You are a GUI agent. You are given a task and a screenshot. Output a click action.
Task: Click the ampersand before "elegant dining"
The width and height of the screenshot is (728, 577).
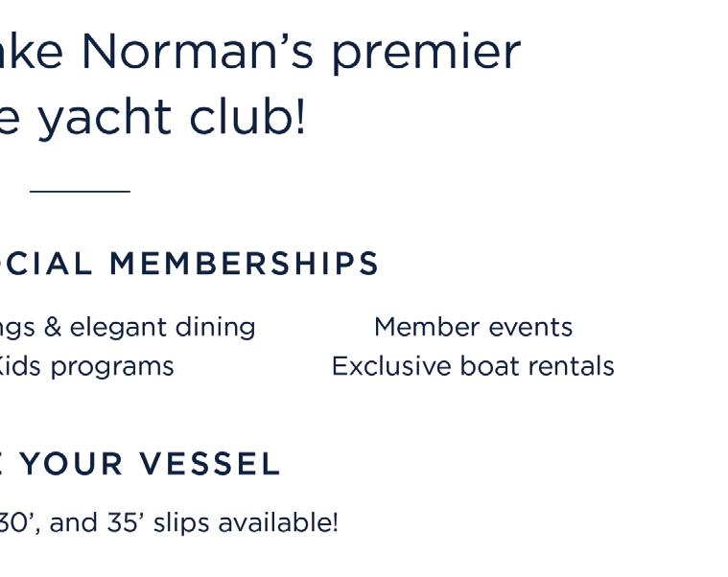click(x=53, y=327)
